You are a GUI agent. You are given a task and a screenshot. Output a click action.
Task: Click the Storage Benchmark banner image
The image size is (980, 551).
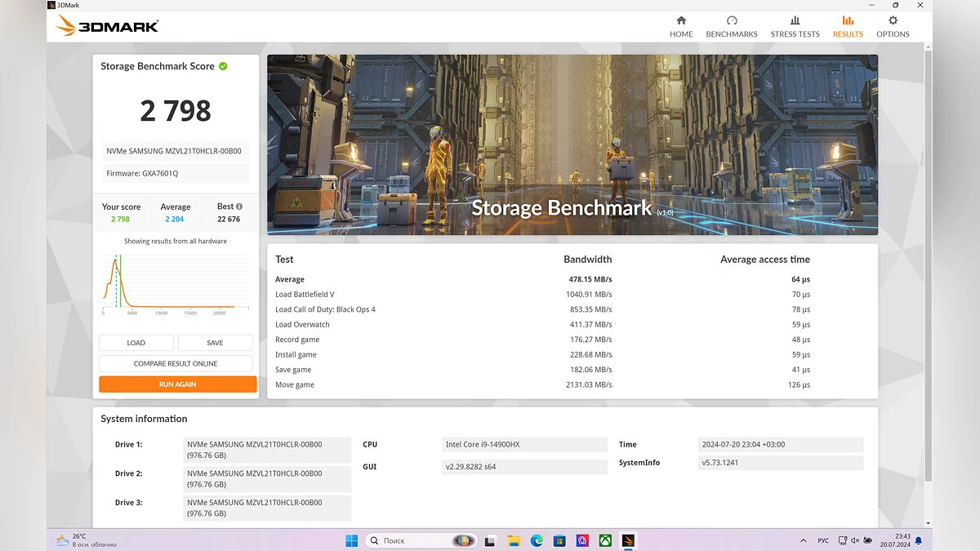pyautogui.click(x=572, y=144)
